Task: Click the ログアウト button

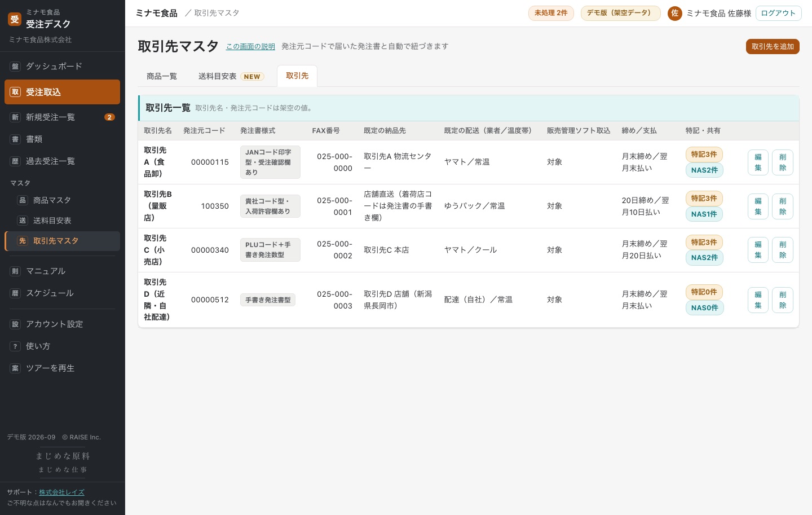Action: tap(778, 13)
